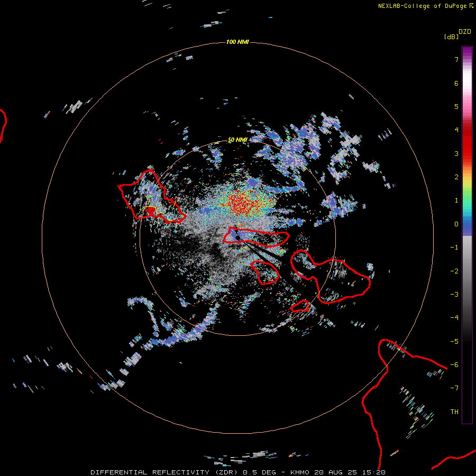Image resolution: width=476 pixels, height=476 pixels.
Task: Click the 50 NMI range ring label
Action: point(237,140)
